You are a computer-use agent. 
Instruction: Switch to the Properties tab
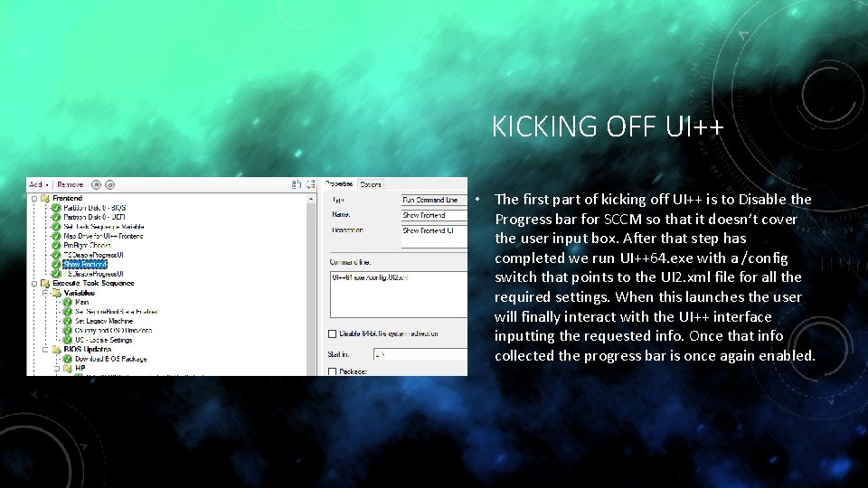(x=339, y=184)
